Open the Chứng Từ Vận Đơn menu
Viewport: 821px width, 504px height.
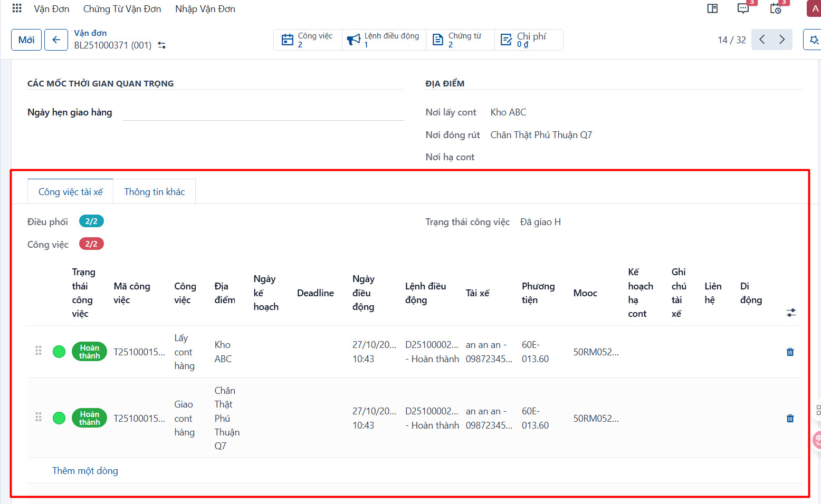[122, 9]
